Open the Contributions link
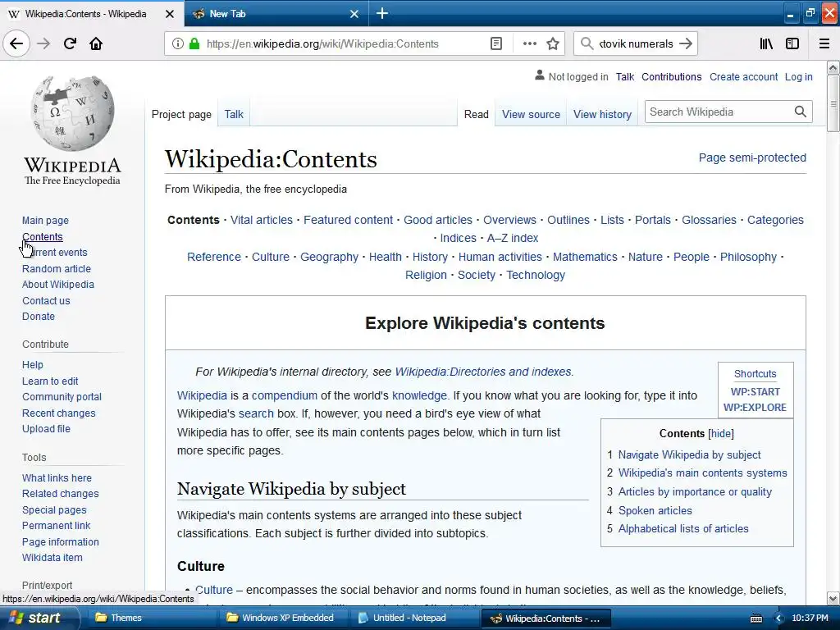This screenshot has width=840, height=630. pos(671,76)
